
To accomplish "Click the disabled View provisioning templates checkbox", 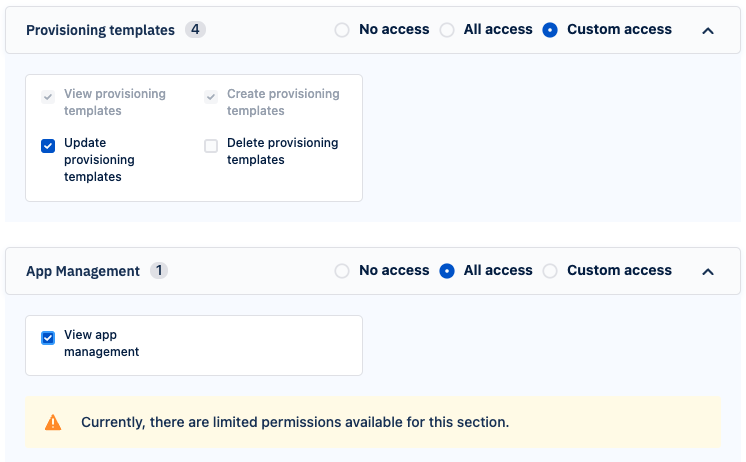I will pyautogui.click(x=48, y=97).
